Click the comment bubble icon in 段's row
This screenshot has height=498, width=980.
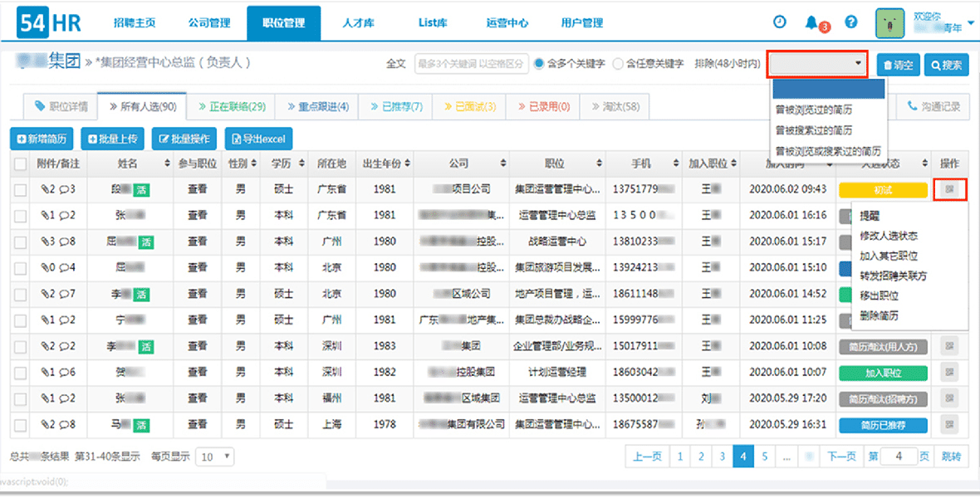point(65,188)
